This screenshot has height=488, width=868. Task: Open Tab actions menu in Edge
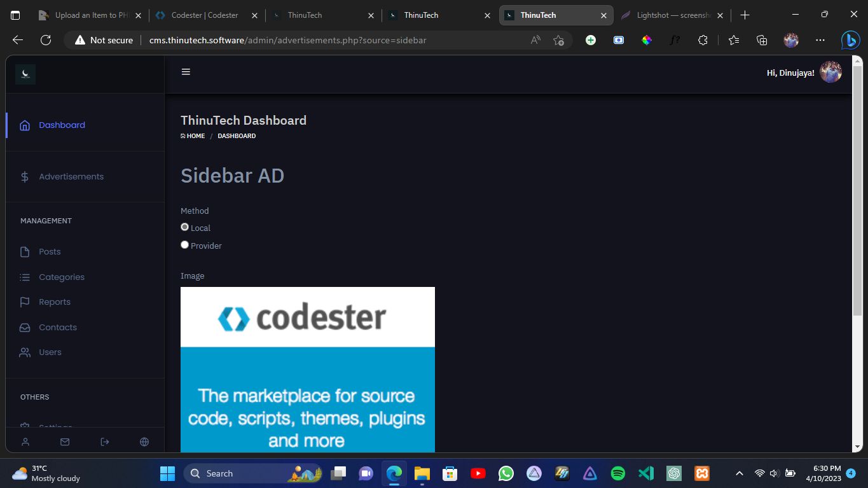click(x=16, y=15)
